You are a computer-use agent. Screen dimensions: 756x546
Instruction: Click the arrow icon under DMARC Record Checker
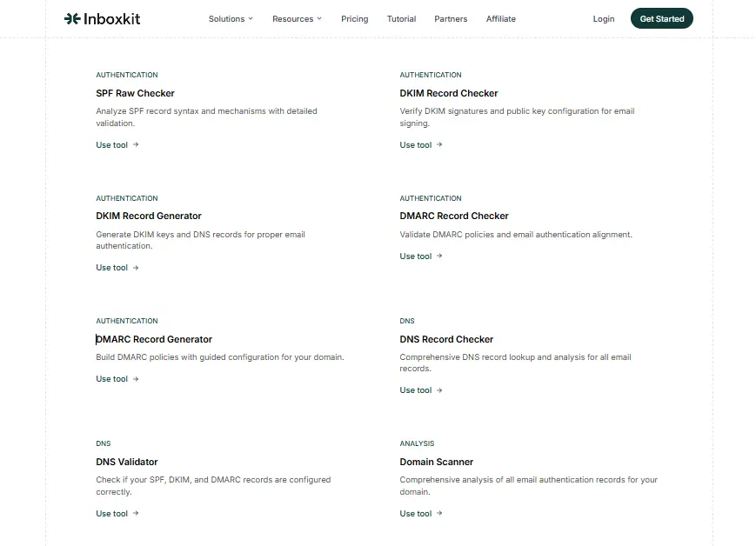[x=438, y=256]
